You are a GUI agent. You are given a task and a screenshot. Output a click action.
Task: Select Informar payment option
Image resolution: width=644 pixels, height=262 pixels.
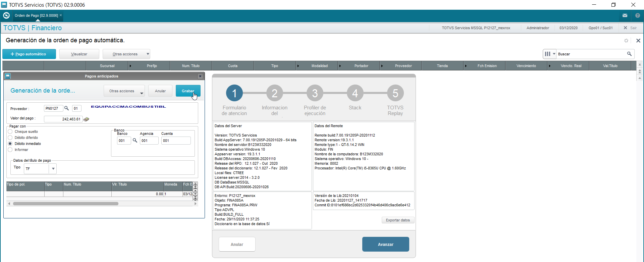click(10, 150)
